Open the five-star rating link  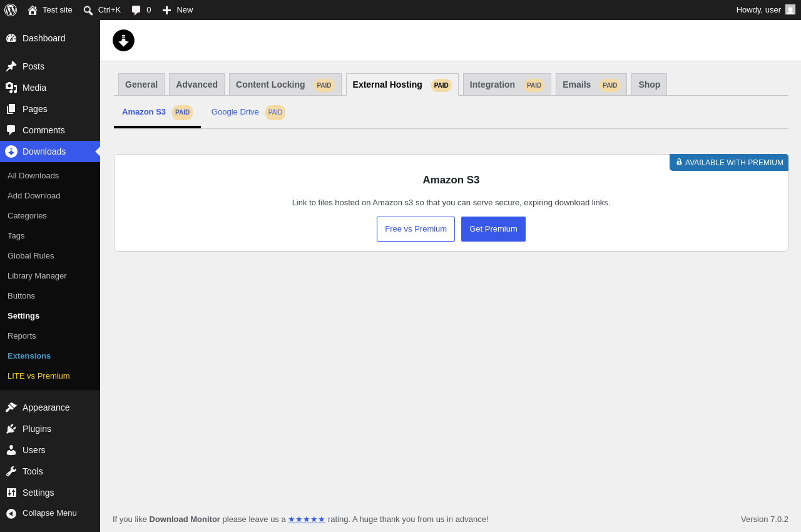(307, 519)
